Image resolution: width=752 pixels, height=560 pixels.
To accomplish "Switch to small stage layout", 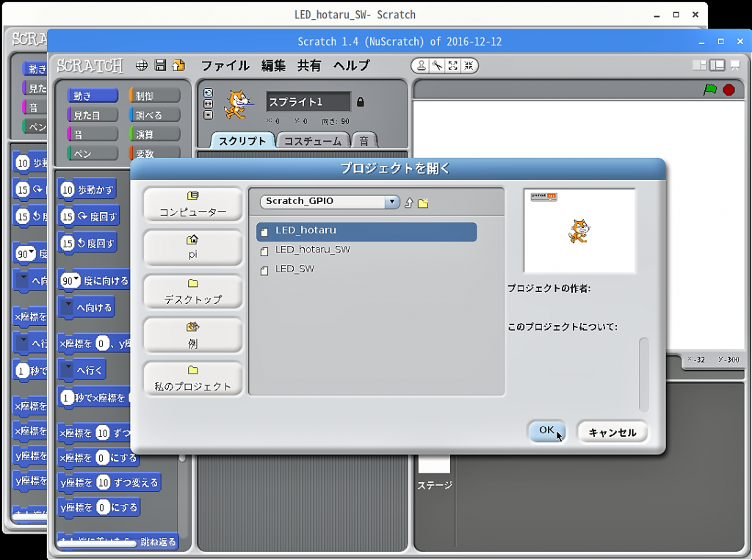I will coord(699,65).
